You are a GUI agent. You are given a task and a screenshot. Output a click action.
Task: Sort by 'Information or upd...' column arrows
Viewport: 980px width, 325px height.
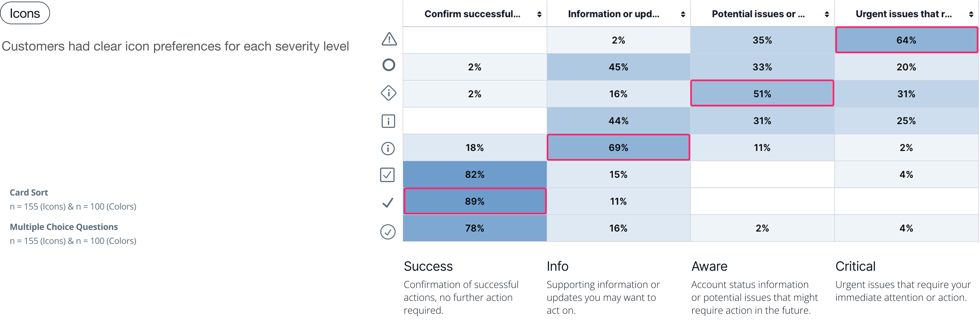pyautogui.click(x=683, y=15)
